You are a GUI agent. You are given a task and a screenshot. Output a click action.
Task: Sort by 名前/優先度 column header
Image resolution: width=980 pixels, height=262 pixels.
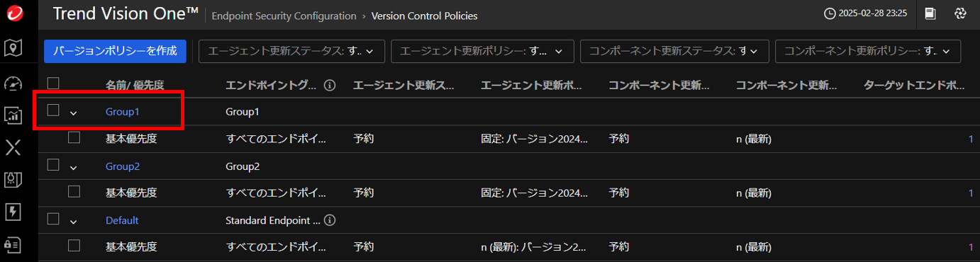[x=135, y=85]
